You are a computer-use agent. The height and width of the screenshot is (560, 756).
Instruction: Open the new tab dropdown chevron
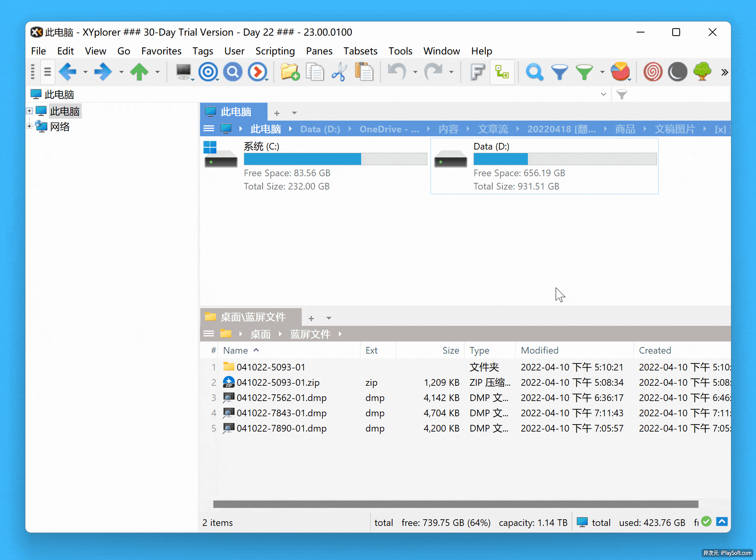pos(294,113)
